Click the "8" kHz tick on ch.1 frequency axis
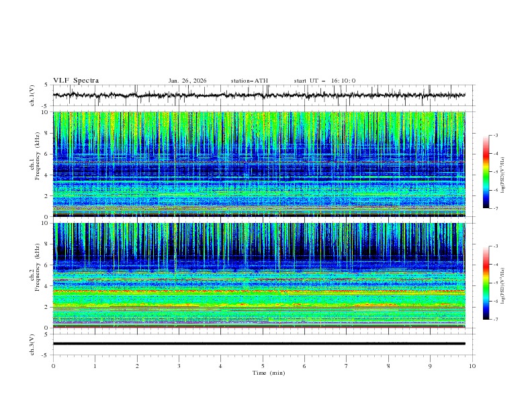 pyautogui.click(x=47, y=133)
